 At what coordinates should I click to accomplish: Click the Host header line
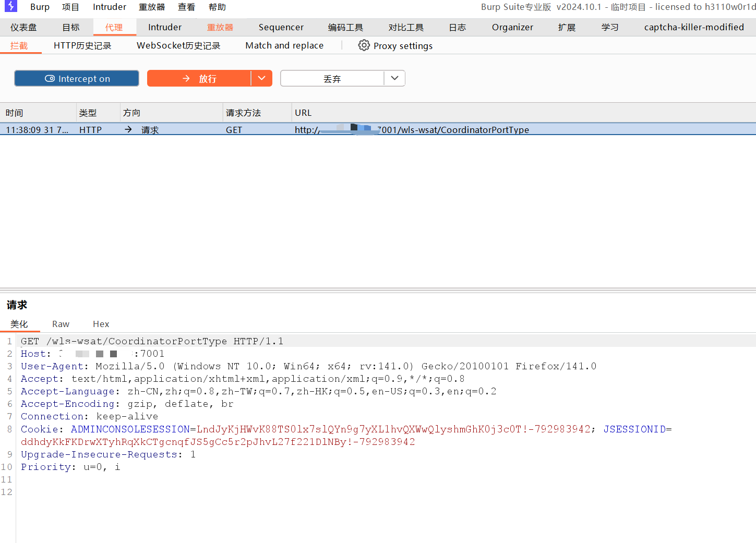(x=92, y=354)
